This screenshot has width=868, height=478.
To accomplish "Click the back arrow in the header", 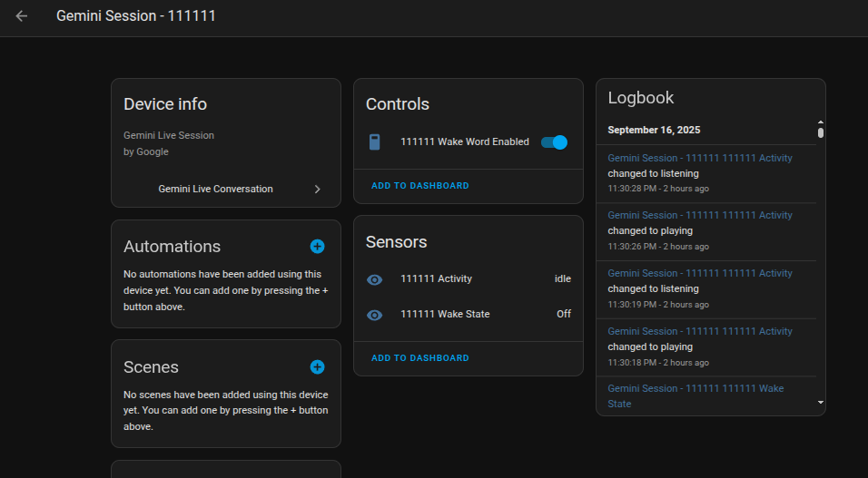I will pyautogui.click(x=22, y=16).
